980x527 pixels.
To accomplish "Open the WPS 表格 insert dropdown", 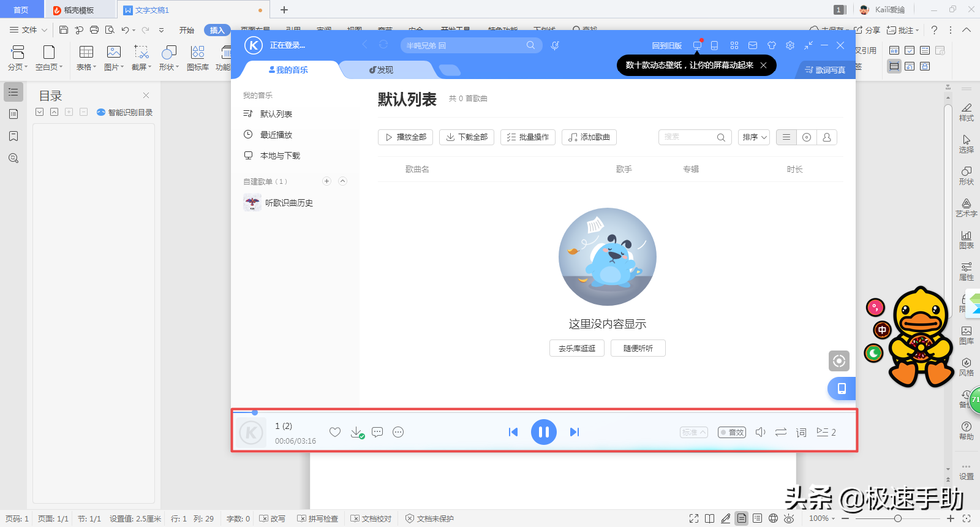I will point(86,58).
